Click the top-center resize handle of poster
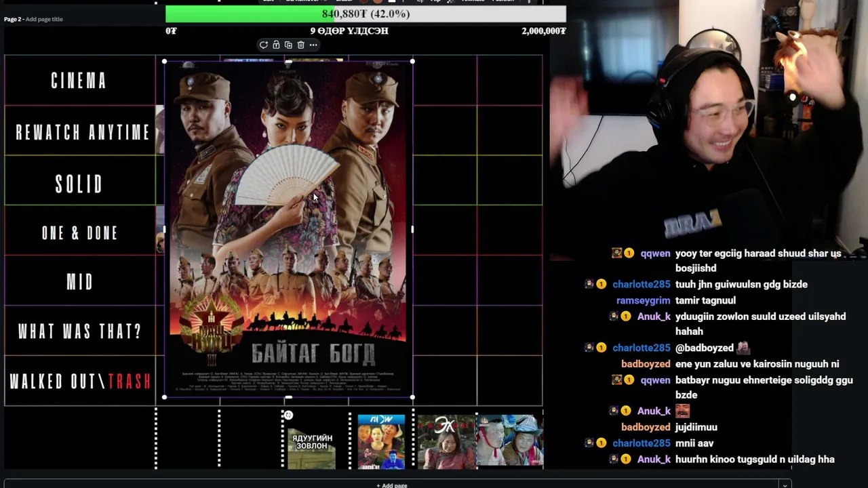The height and width of the screenshot is (488, 868). (x=288, y=61)
